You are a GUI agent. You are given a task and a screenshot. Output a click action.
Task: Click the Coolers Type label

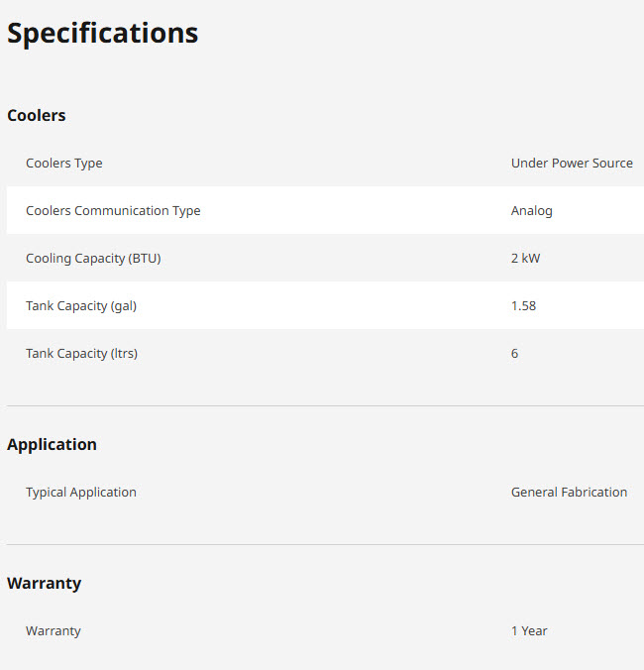point(63,163)
